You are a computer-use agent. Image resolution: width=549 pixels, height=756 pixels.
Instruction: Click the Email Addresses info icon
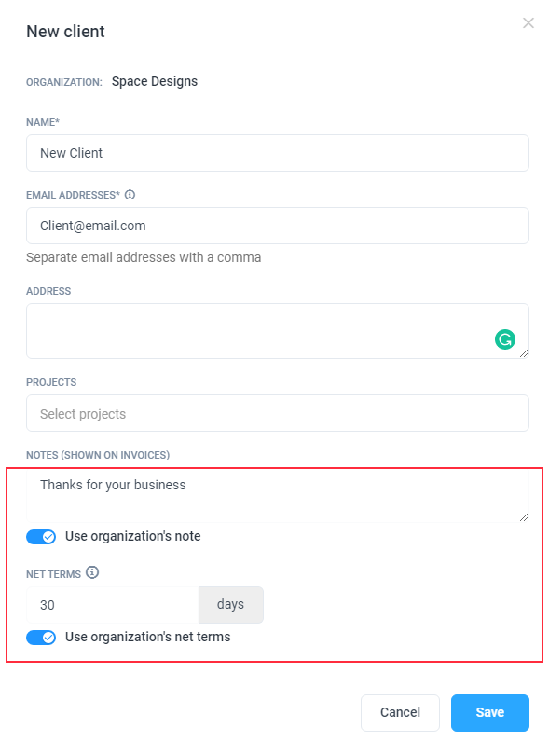coord(130,195)
